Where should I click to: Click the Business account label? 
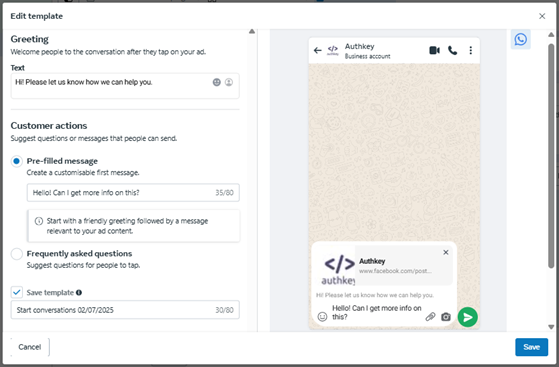(367, 56)
